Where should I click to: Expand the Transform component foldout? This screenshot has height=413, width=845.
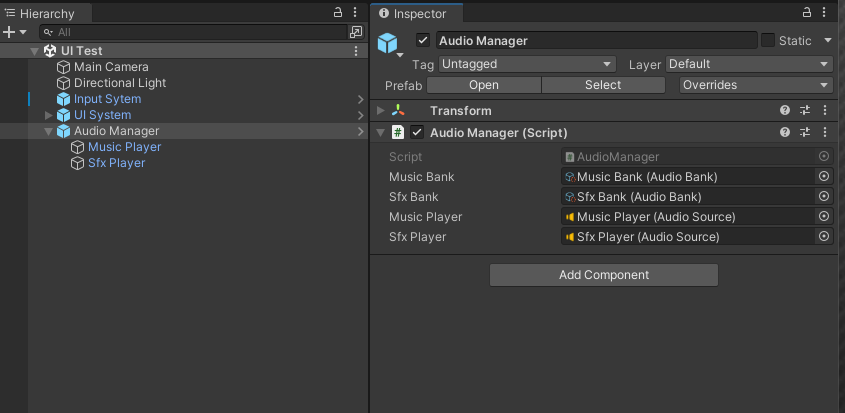381,110
